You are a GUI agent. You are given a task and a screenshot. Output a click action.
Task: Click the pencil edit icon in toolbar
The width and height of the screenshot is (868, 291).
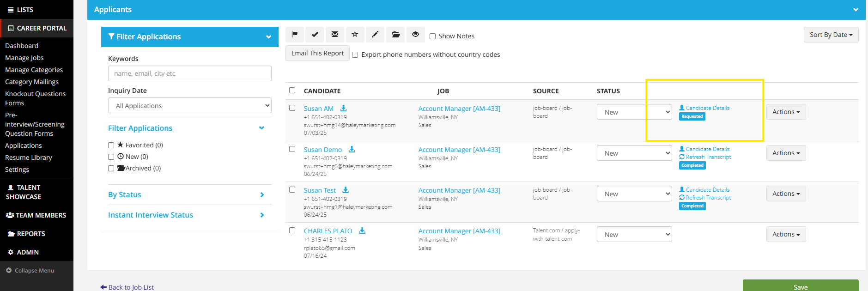[375, 35]
